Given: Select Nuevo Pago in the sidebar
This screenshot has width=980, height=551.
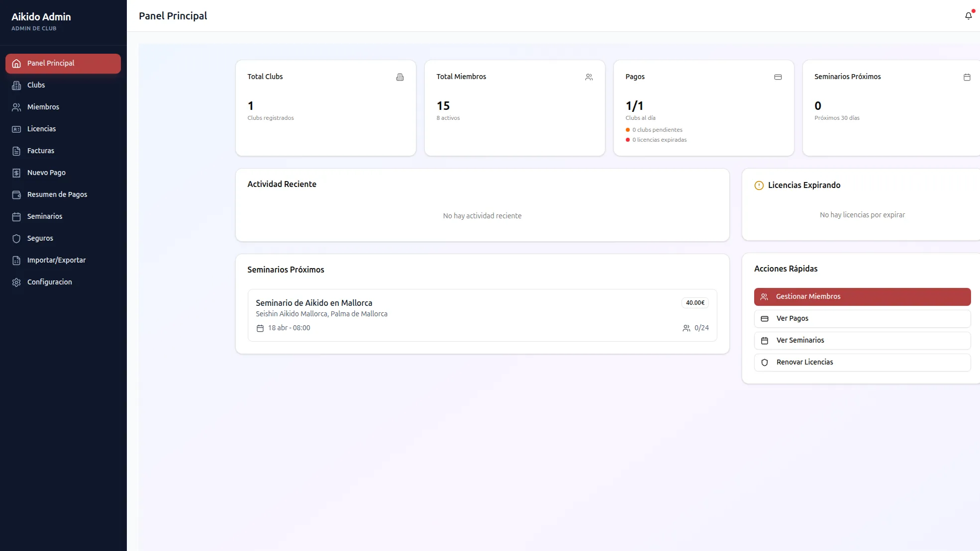Looking at the screenshot, I should [63, 173].
